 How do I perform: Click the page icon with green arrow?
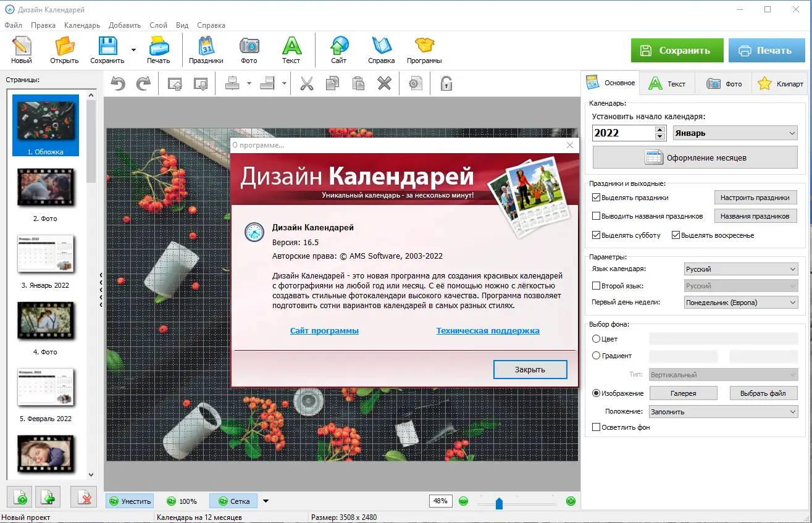(x=48, y=498)
